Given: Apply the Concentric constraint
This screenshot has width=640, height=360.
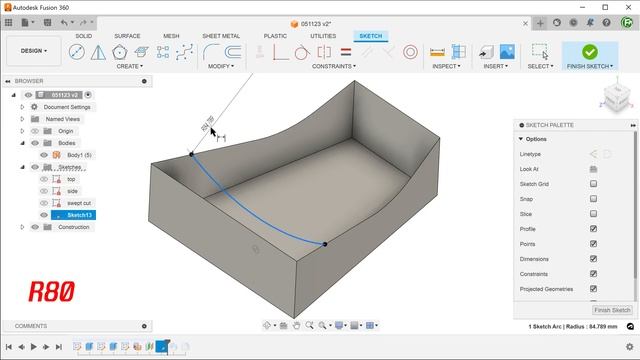Looking at the screenshot, I should 410,52.
